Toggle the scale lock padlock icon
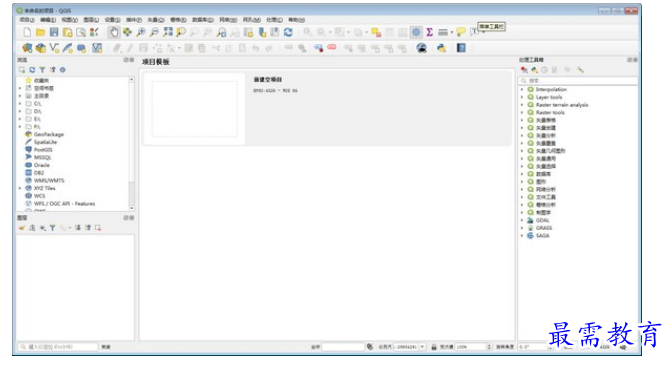670x366 pixels. click(434, 347)
